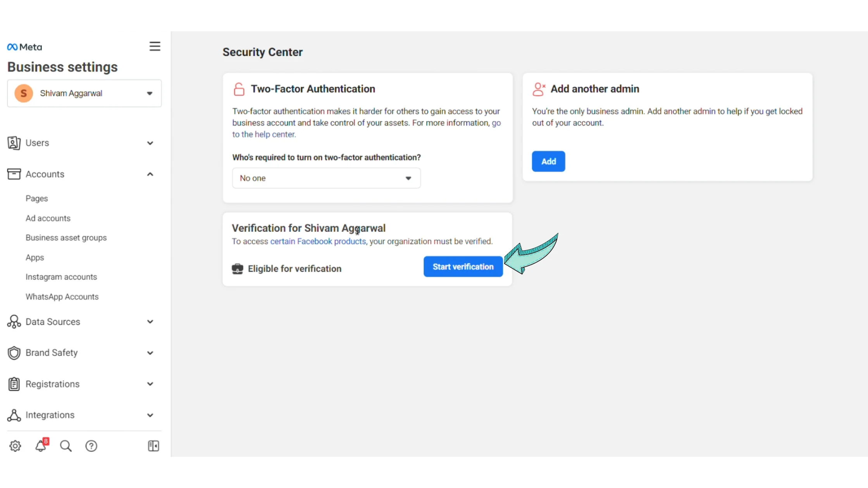This screenshot has height=488, width=868.
Task: Select Ad accounts in the sidebar
Action: point(48,218)
